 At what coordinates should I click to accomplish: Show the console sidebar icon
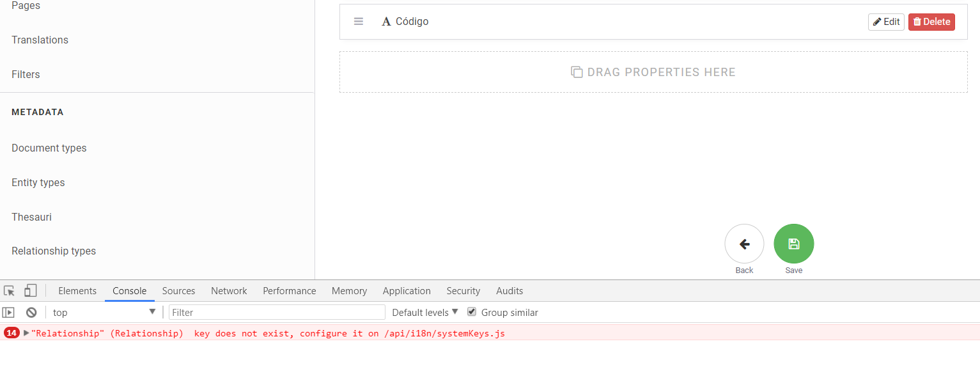coord(8,313)
